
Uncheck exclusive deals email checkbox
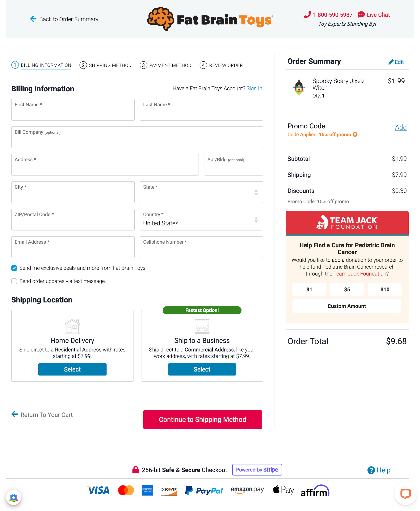point(14,268)
